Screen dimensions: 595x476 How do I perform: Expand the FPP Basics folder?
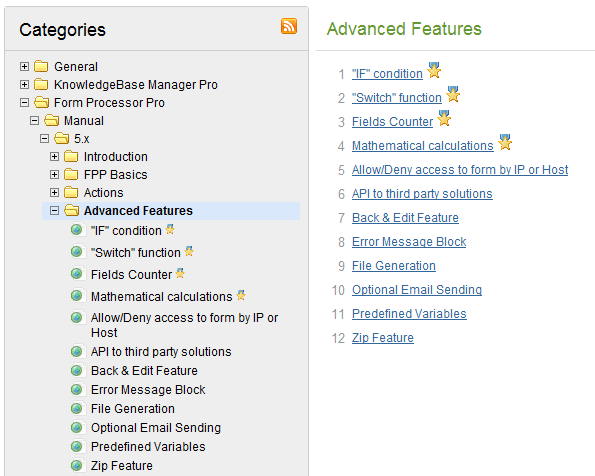(x=55, y=175)
